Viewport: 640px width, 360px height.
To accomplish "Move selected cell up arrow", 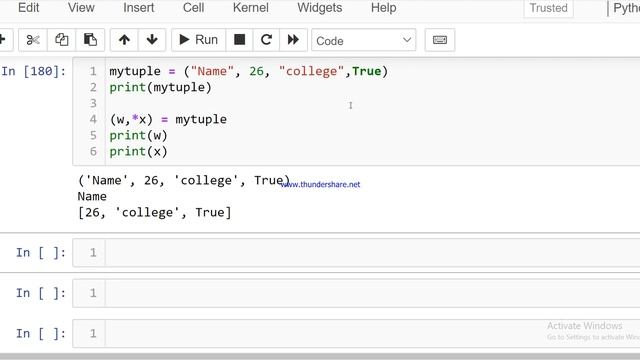I will pos(124,40).
